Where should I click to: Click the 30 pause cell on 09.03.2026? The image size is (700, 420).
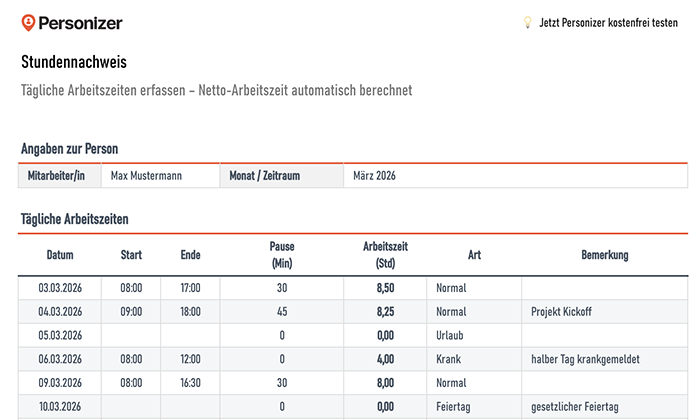click(x=282, y=383)
